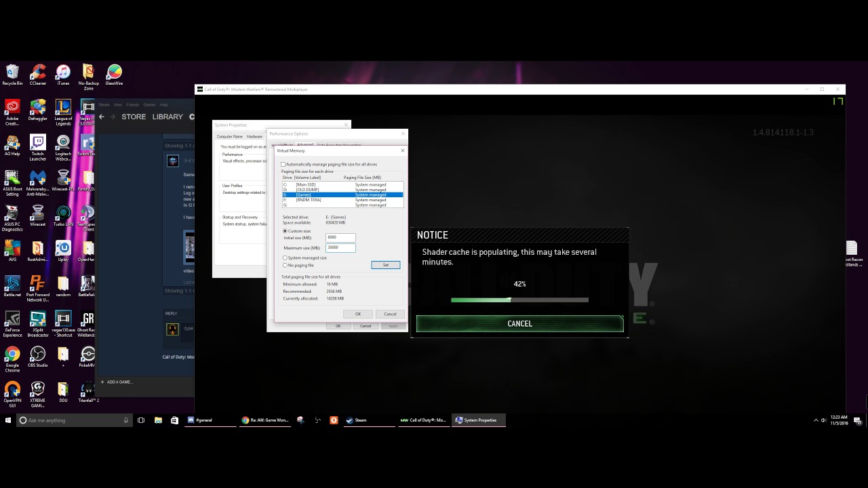The height and width of the screenshot is (488, 868).
Task: Select the System managed size option
Action: tap(285, 258)
